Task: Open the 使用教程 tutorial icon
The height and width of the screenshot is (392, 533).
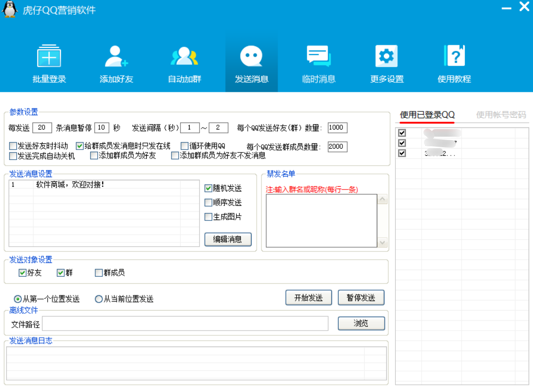Action: (454, 57)
